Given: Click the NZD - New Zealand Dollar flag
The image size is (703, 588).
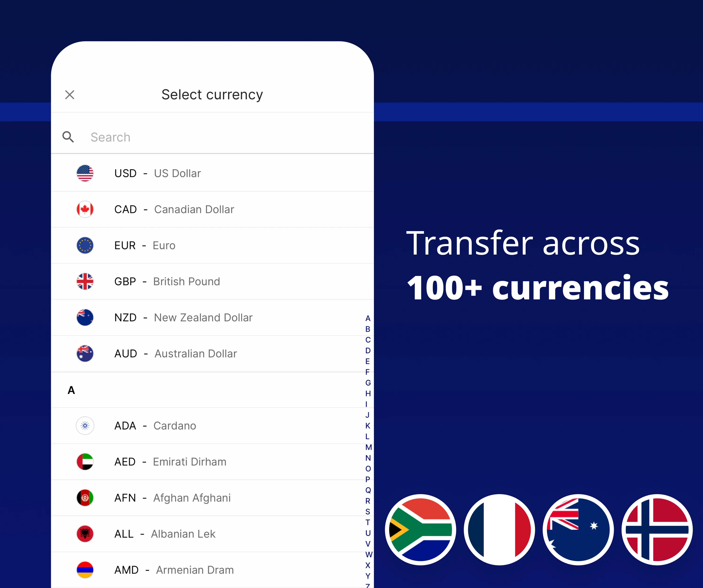Looking at the screenshot, I should 86,317.
